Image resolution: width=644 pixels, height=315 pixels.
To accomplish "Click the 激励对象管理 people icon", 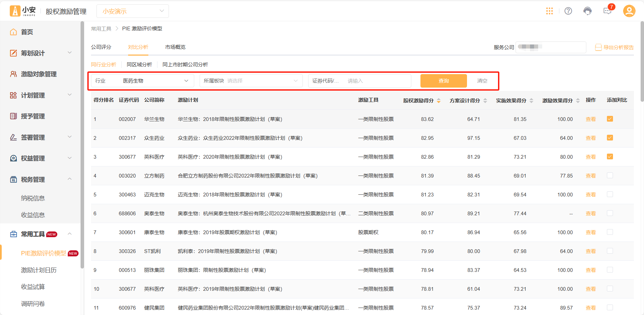I will point(13,74).
